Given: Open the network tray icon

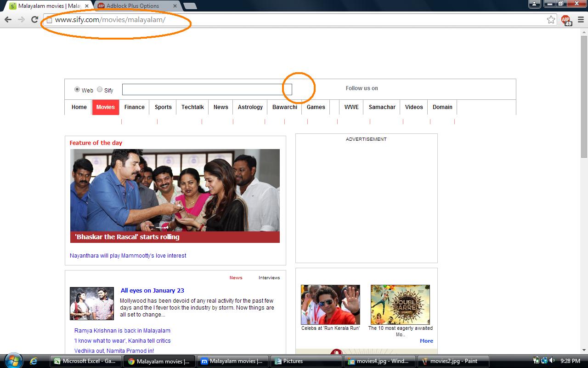Looking at the screenshot, I should point(544,361).
